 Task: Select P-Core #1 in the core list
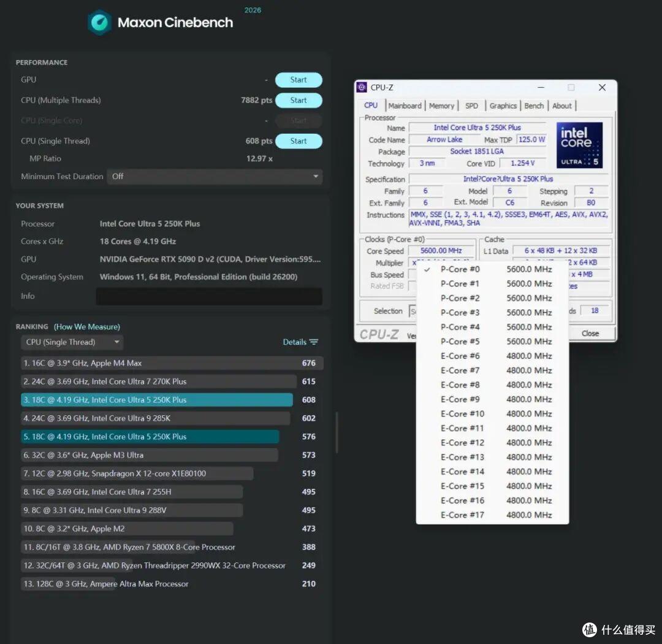492,283
